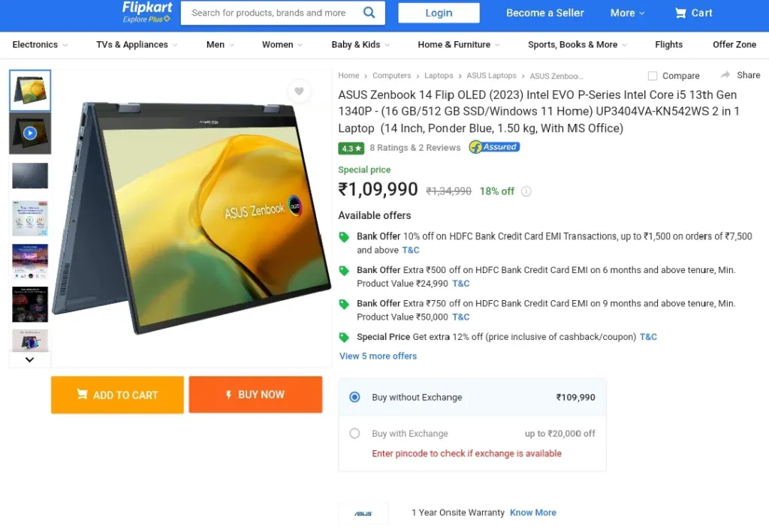Click the main laptop product image
Image resolution: width=769 pixels, height=532 pixels.
pos(191,218)
